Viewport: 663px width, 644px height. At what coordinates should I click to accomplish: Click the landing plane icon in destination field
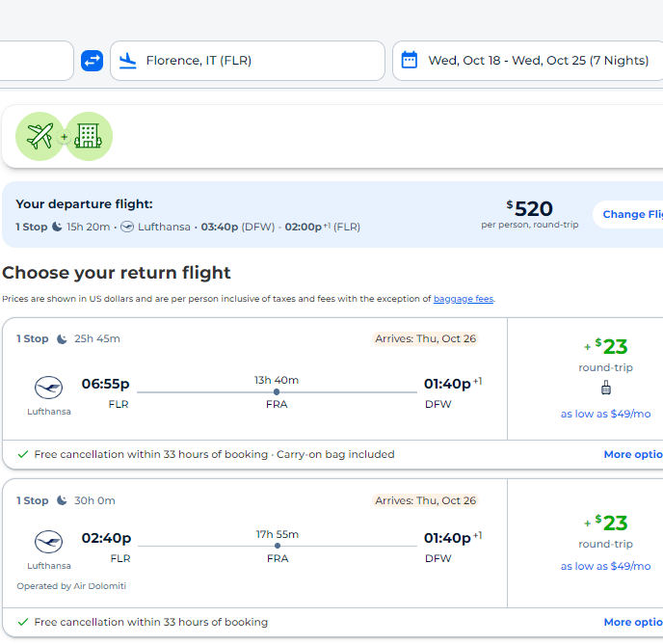[x=127, y=61]
